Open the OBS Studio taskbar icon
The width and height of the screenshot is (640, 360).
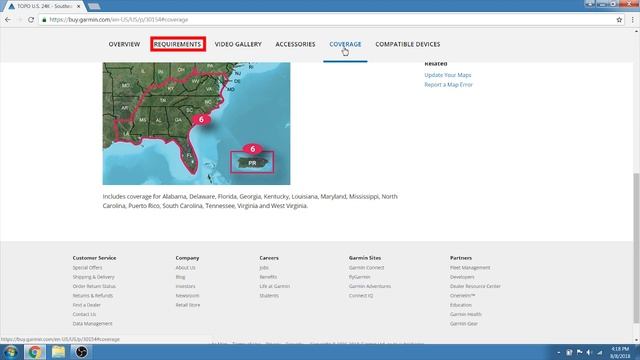pyautogui.click(x=81, y=352)
